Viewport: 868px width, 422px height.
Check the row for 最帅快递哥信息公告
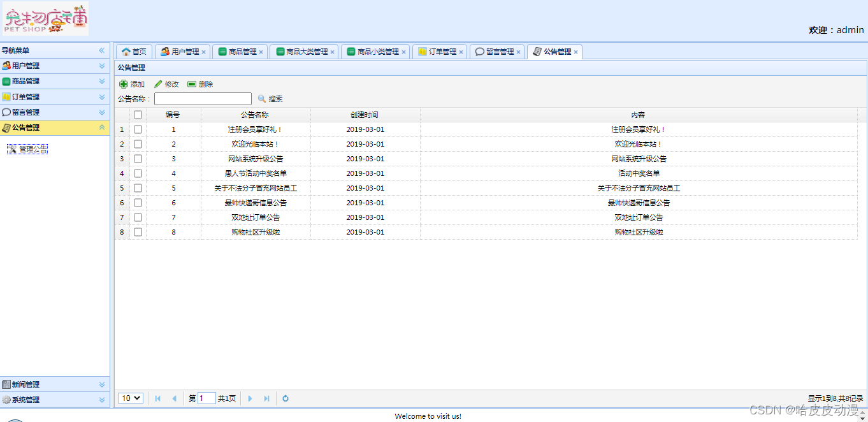coord(138,203)
